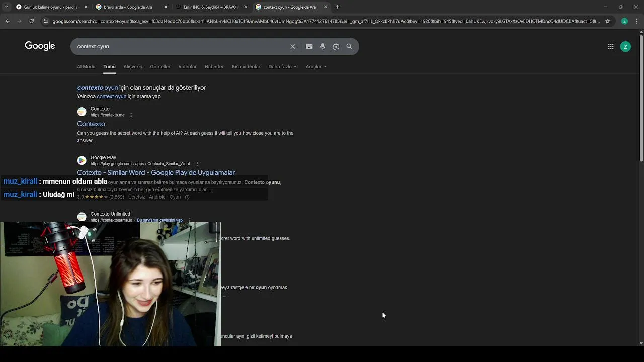Bookmark this page with the star
This screenshot has height=362, width=644.
(x=608, y=21)
